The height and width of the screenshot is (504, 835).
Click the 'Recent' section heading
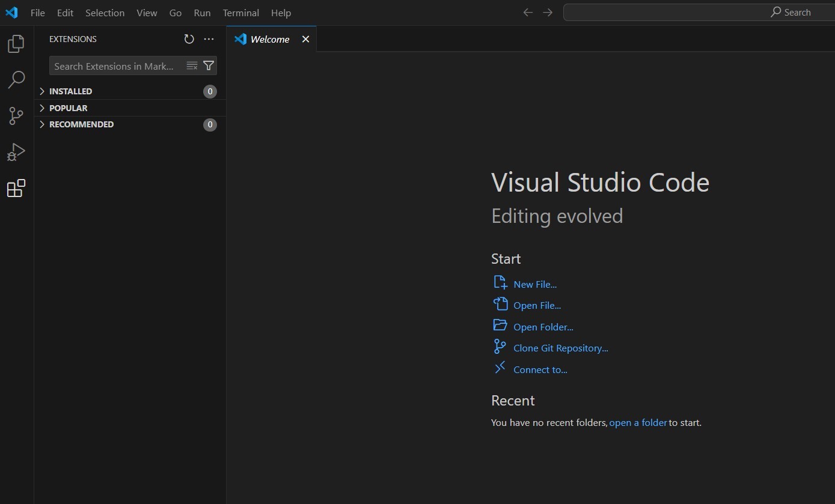point(513,401)
